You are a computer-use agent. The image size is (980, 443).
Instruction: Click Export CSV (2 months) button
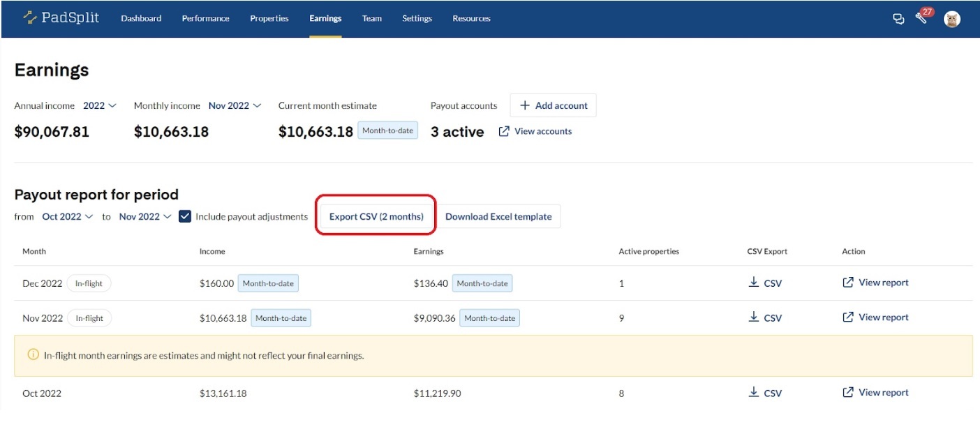point(376,216)
